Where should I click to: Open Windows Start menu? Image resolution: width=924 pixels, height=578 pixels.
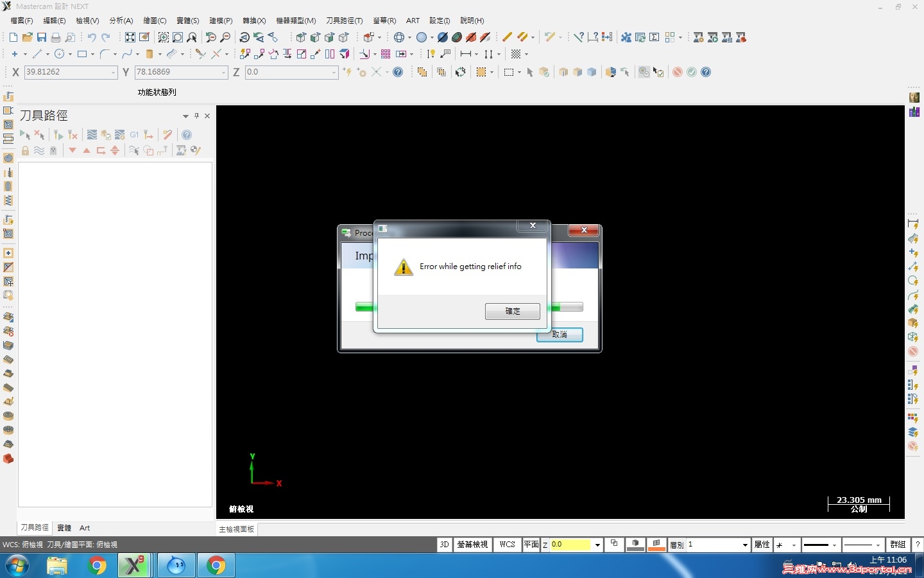point(17,565)
